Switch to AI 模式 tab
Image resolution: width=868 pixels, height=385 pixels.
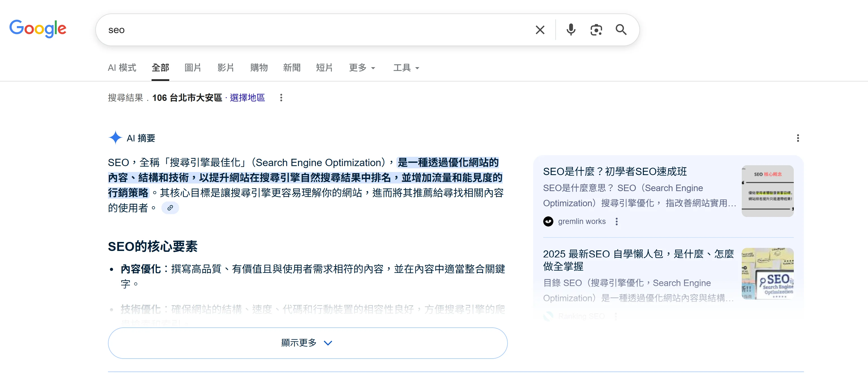(122, 68)
